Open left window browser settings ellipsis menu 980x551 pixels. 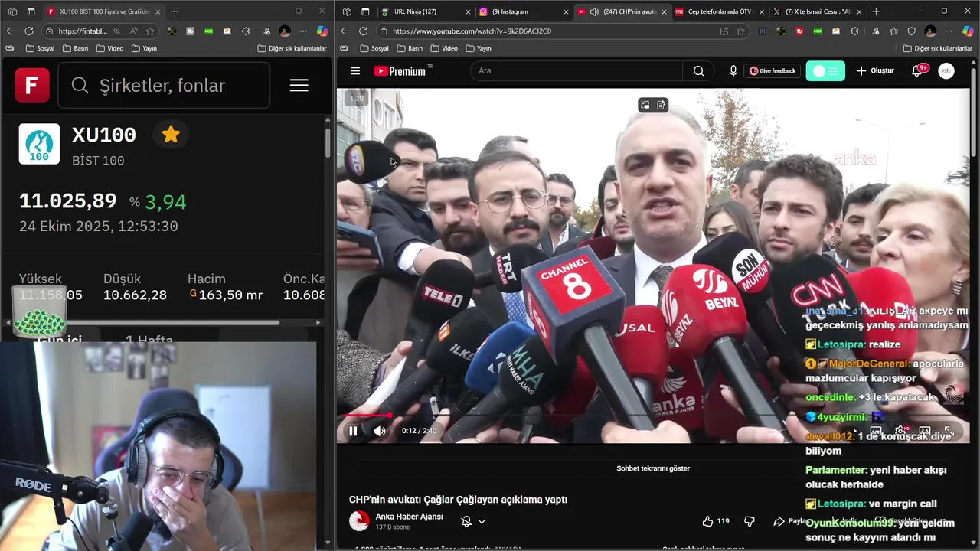tap(303, 31)
